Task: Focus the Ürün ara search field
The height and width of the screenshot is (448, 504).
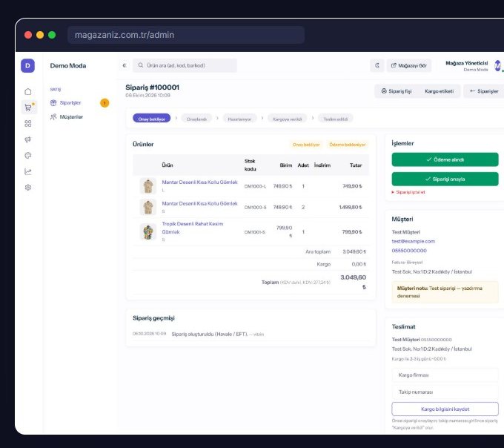Action: click(185, 65)
